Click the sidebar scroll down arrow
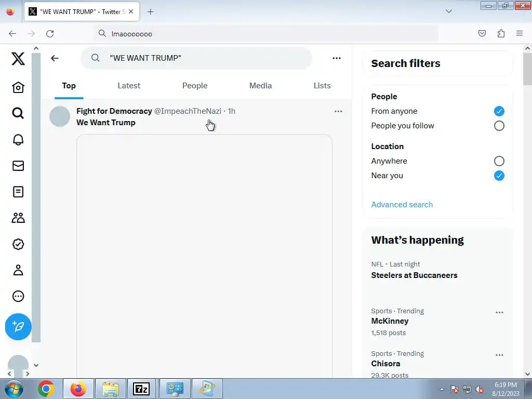The height and width of the screenshot is (399, 532). [36, 365]
